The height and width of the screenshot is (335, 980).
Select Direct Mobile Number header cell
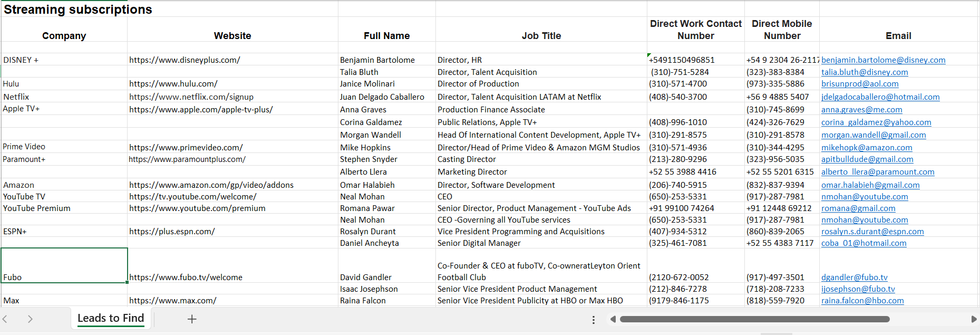point(782,30)
